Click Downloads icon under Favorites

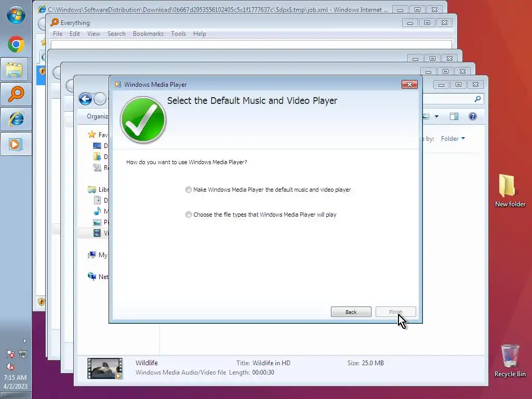pyautogui.click(x=97, y=156)
